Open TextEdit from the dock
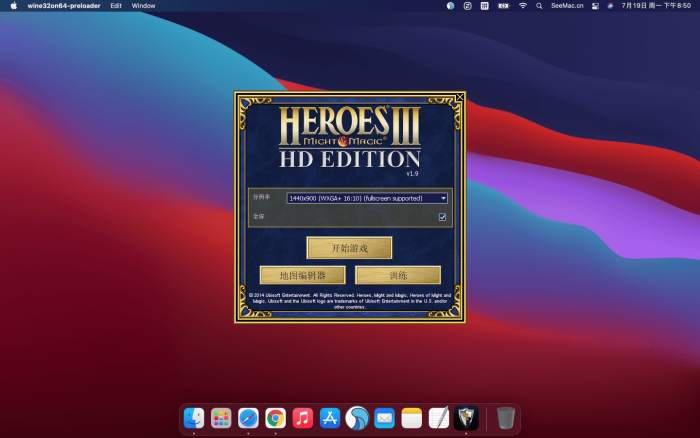 pos(438,418)
